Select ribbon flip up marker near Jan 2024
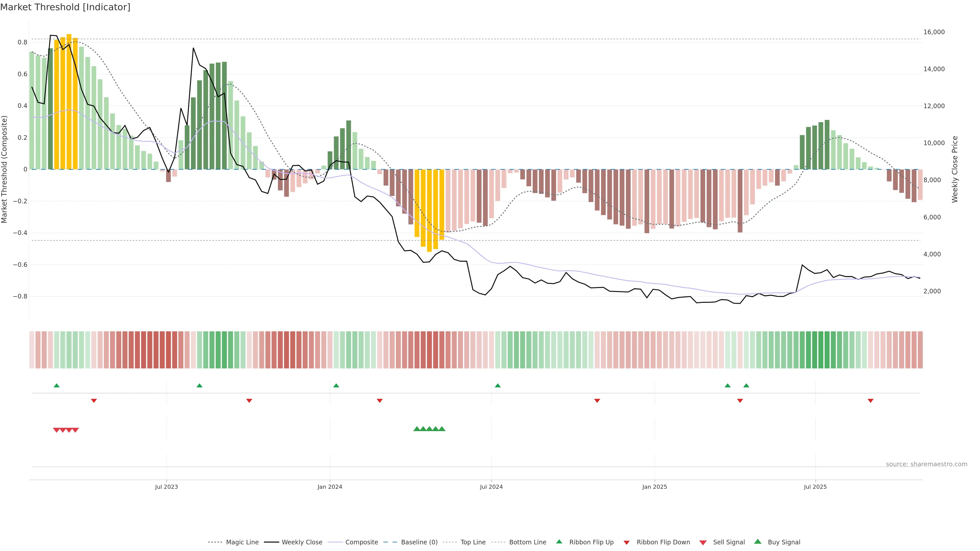 pyautogui.click(x=336, y=386)
